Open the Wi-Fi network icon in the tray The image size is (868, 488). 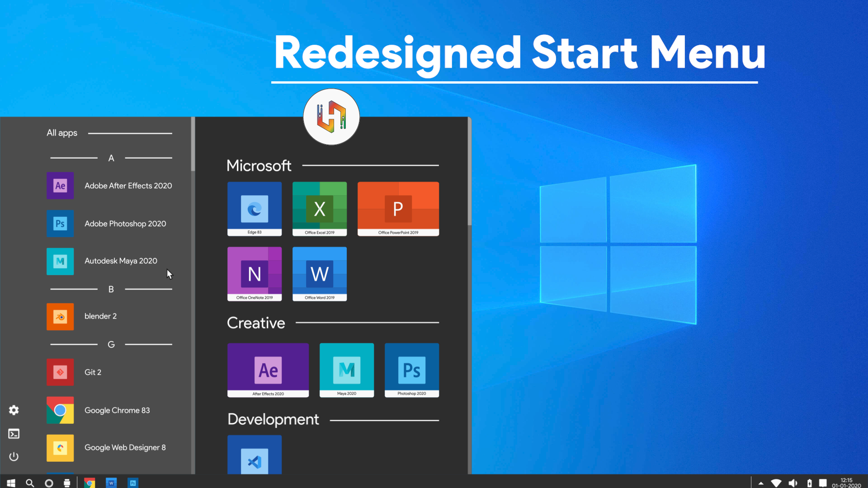coord(776,483)
